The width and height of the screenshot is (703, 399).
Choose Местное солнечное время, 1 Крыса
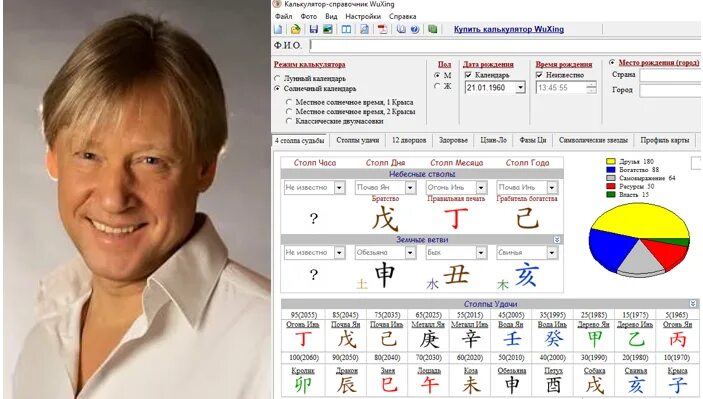(x=289, y=102)
